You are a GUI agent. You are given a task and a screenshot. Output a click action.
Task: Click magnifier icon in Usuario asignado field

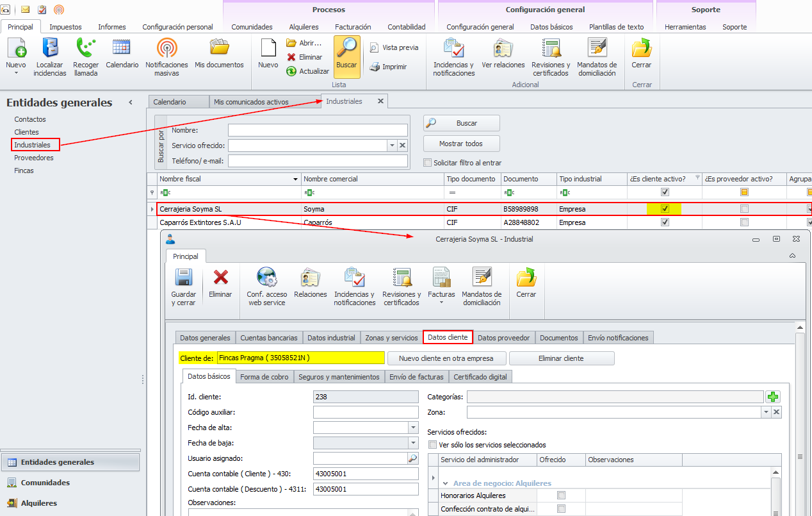(412, 458)
